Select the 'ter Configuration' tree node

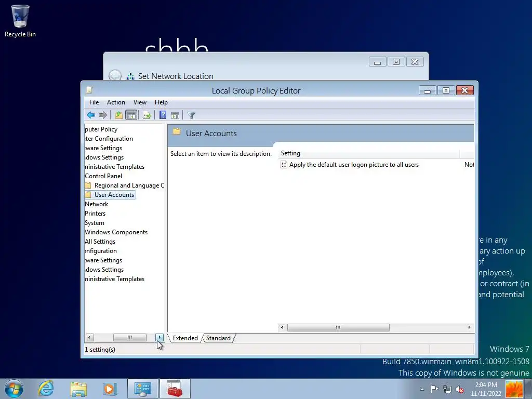pyautogui.click(x=109, y=138)
